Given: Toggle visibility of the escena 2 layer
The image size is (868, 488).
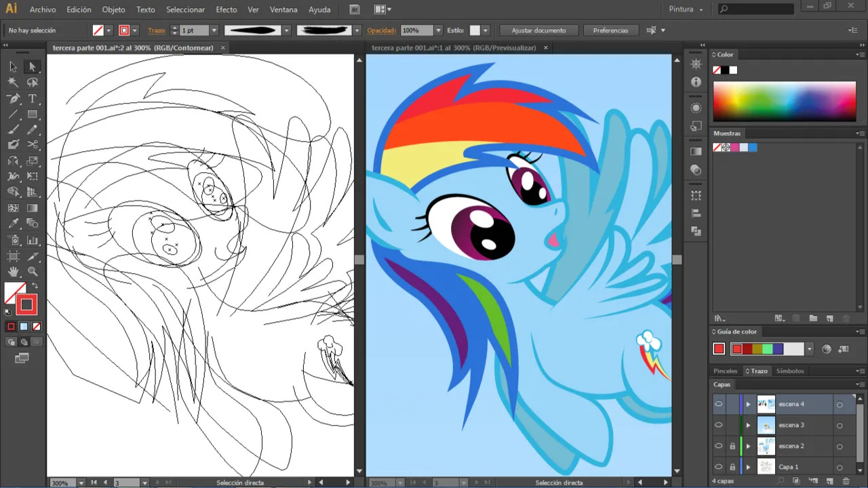Looking at the screenshot, I should 718,446.
